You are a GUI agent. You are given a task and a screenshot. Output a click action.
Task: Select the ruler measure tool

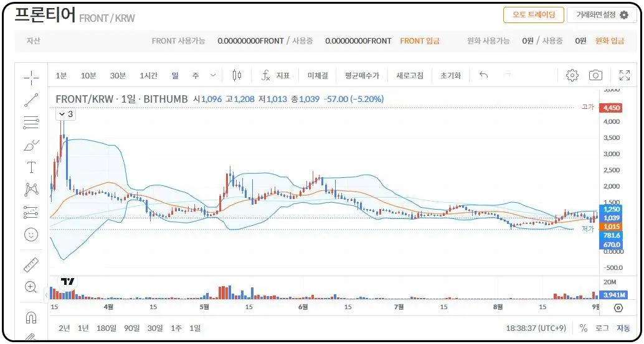click(x=31, y=265)
